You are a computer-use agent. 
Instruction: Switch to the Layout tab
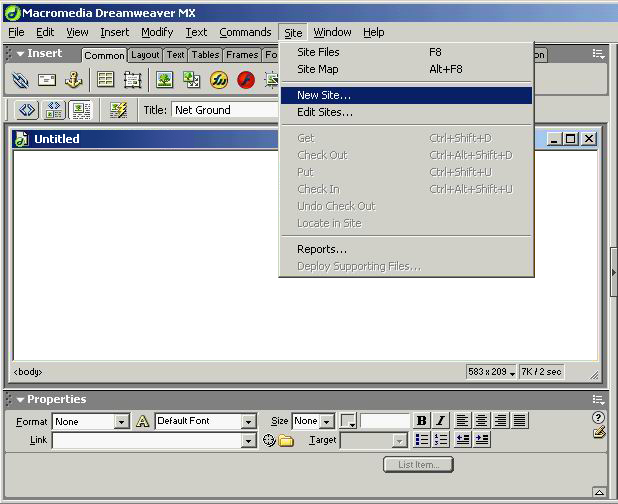click(x=145, y=55)
